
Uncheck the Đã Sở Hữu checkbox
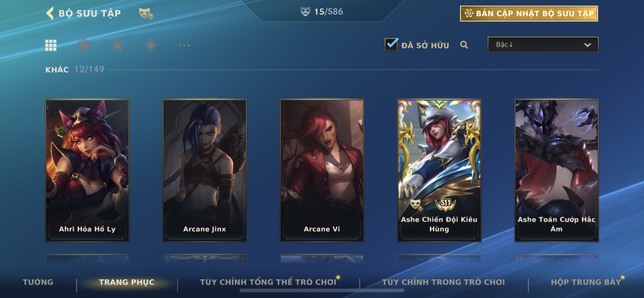pyautogui.click(x=391, y=44)
